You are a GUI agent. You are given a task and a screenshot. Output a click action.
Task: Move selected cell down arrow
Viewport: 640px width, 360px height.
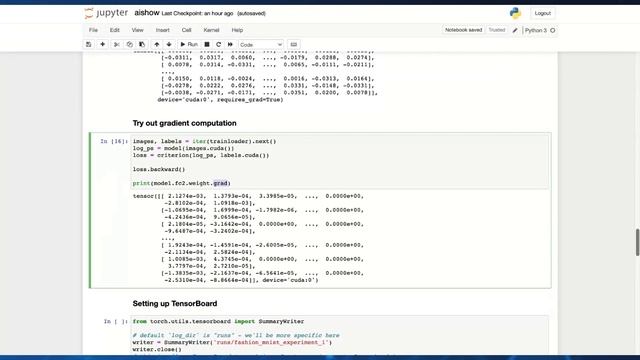[169, 44]
